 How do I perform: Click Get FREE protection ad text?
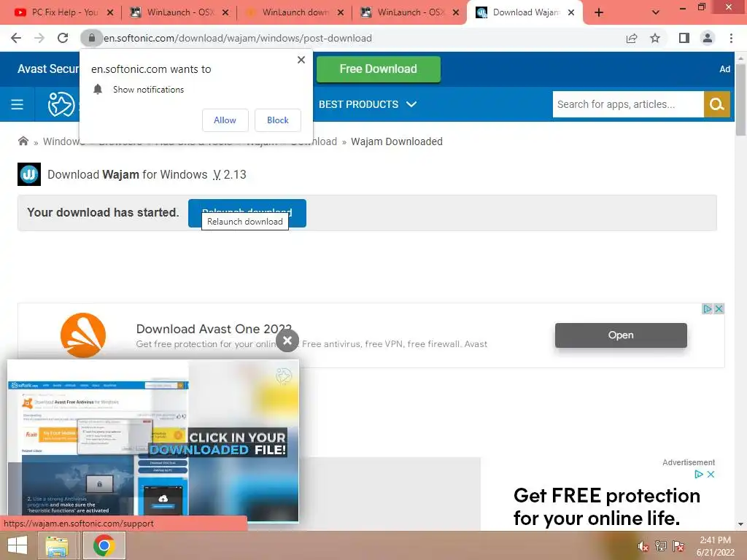[606, 507]
